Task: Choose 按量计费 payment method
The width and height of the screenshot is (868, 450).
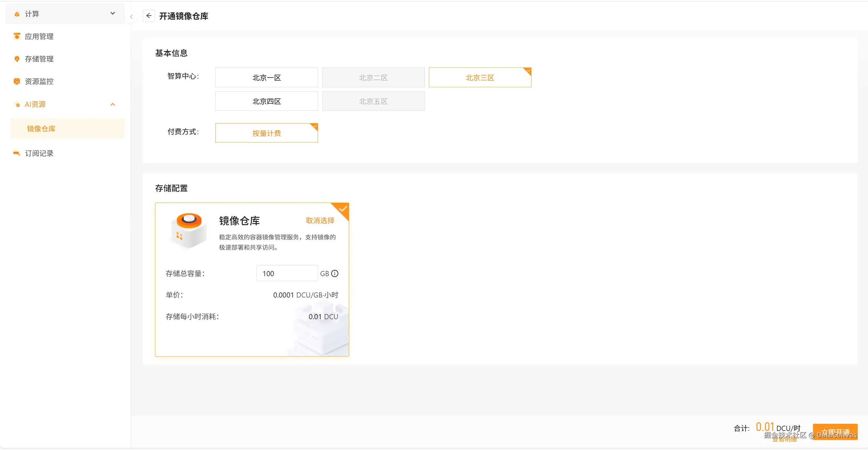Action: (266, 133)
